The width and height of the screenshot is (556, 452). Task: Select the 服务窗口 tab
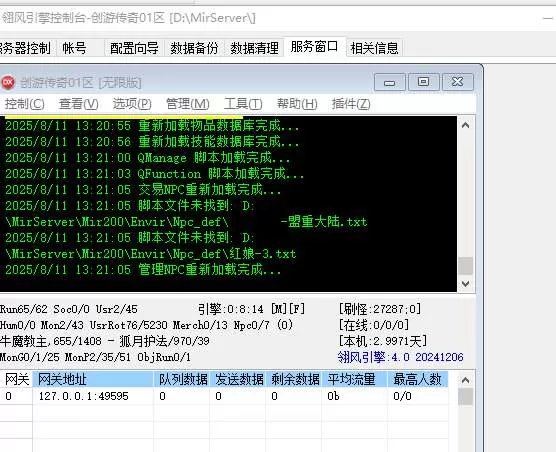[x=314, y=46]
